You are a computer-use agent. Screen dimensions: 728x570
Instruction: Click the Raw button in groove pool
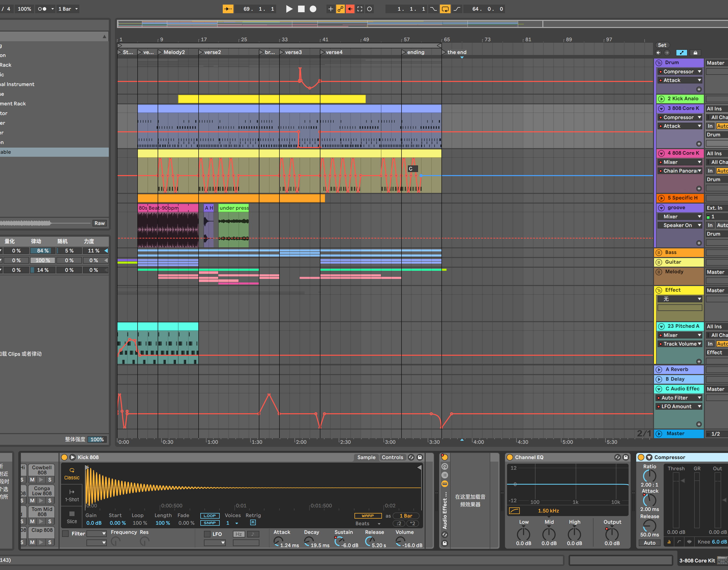(99, 224)
